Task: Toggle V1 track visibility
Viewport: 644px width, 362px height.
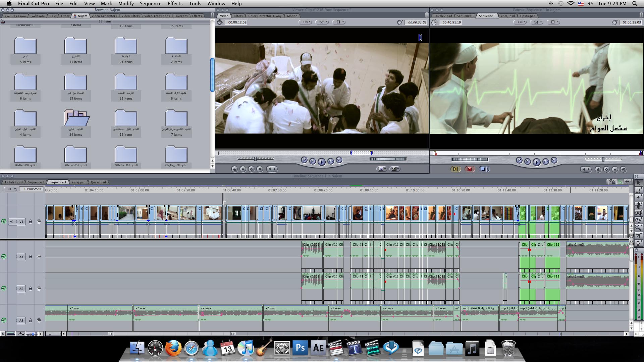Action: (4, 222)
